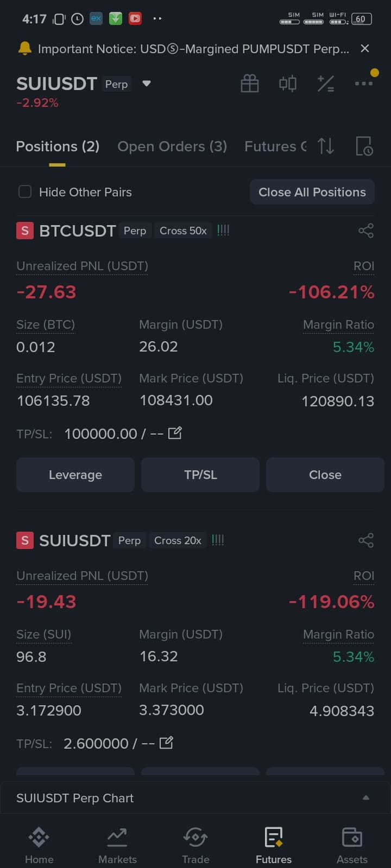Check the Hide Other Pairs checkbox

25,192
